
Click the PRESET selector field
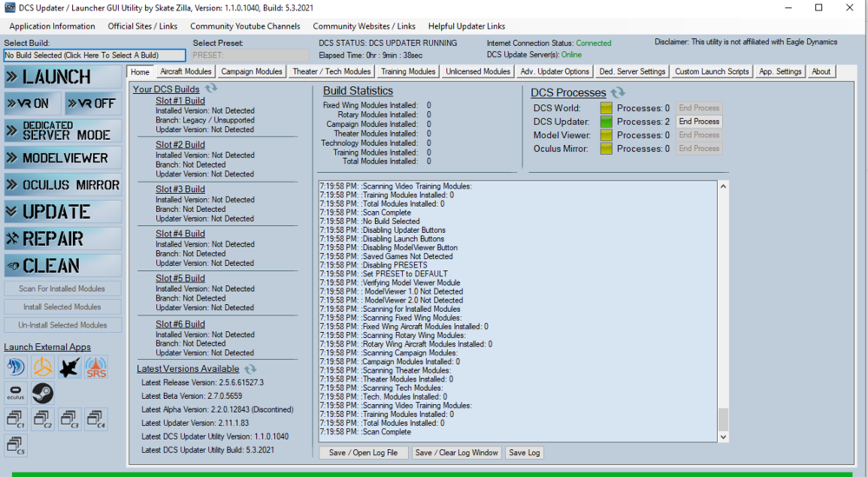250,56
